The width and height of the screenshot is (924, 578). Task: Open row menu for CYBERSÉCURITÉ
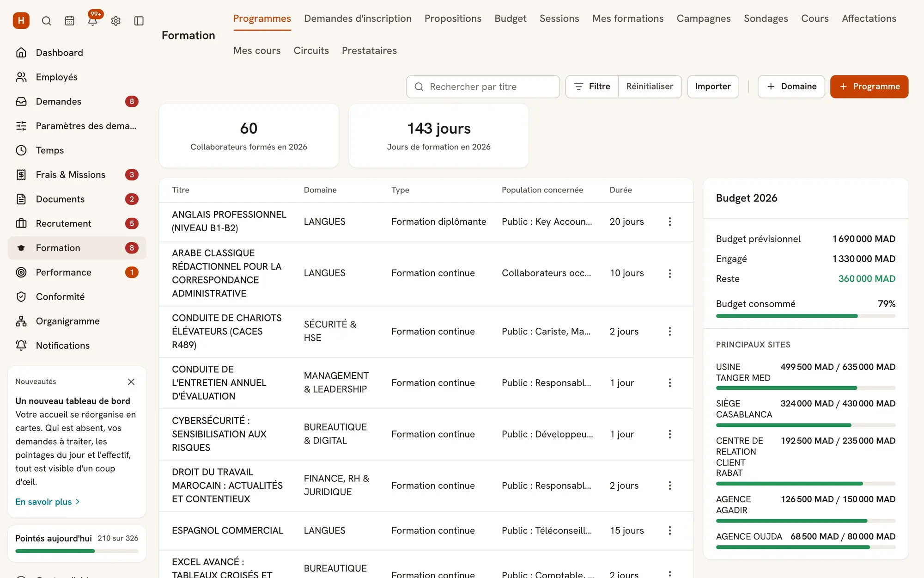(x=669, y=434)
